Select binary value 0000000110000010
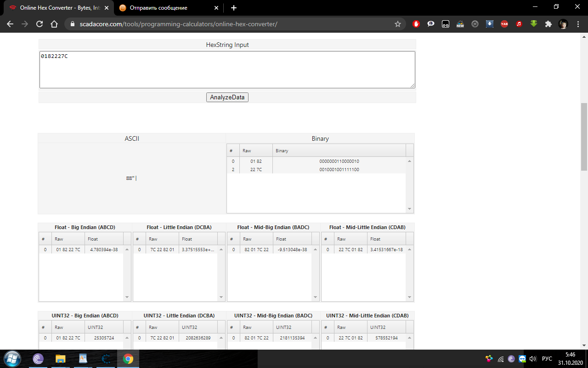This screenshot has height=368, width=588. tap(339, 161)
